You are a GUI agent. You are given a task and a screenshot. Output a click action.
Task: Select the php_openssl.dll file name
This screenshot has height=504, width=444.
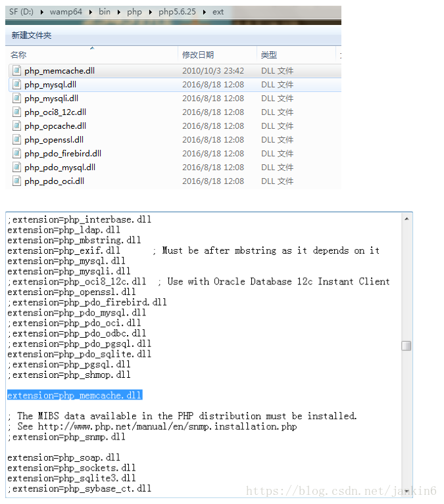click(x=54, y=140)
